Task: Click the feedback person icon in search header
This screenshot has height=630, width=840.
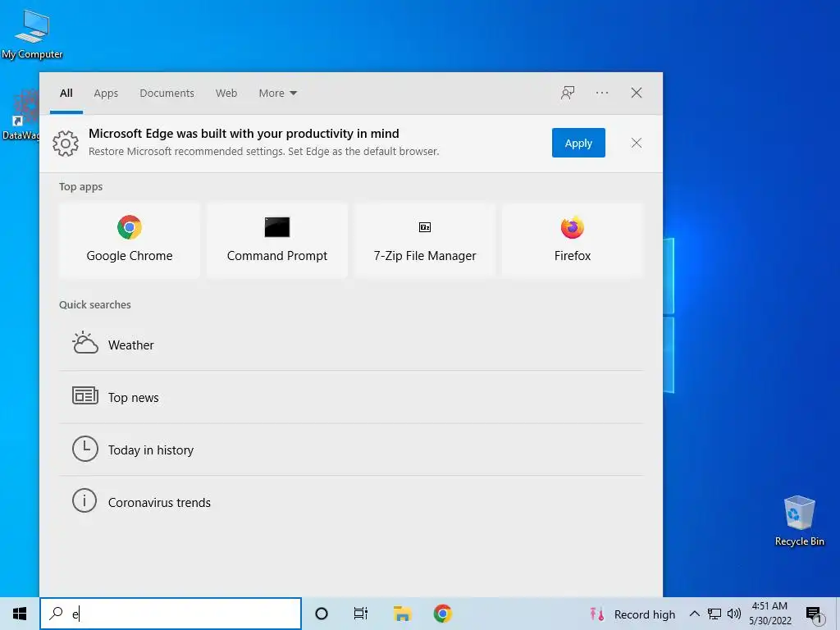Action: (x=568, y=93)
